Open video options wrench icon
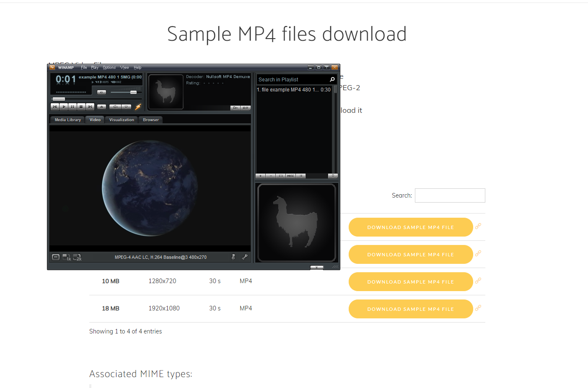Image resolution: width=588 pixels, height=388 pixels. 245,257
